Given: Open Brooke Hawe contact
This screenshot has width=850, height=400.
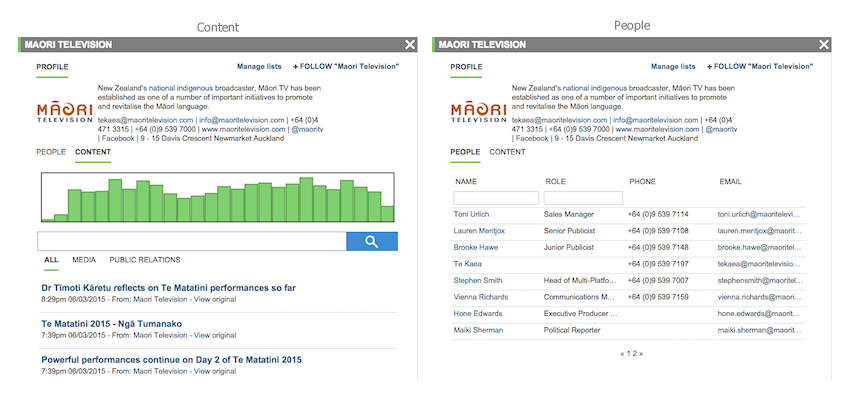Looking at the screenshot, I should pos(476,248).
